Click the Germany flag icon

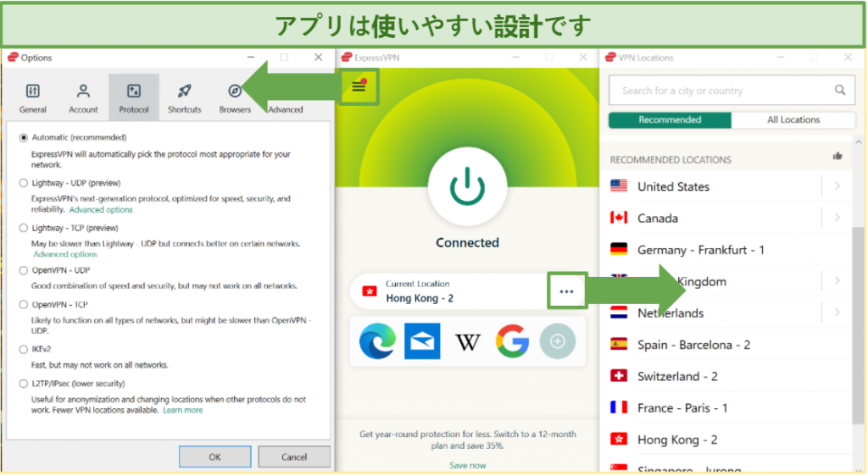[x=618, y=249]
